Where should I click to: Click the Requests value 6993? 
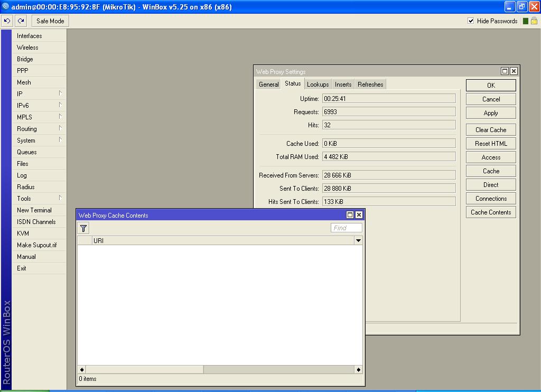pyautogui.click(x=389, y=112)
